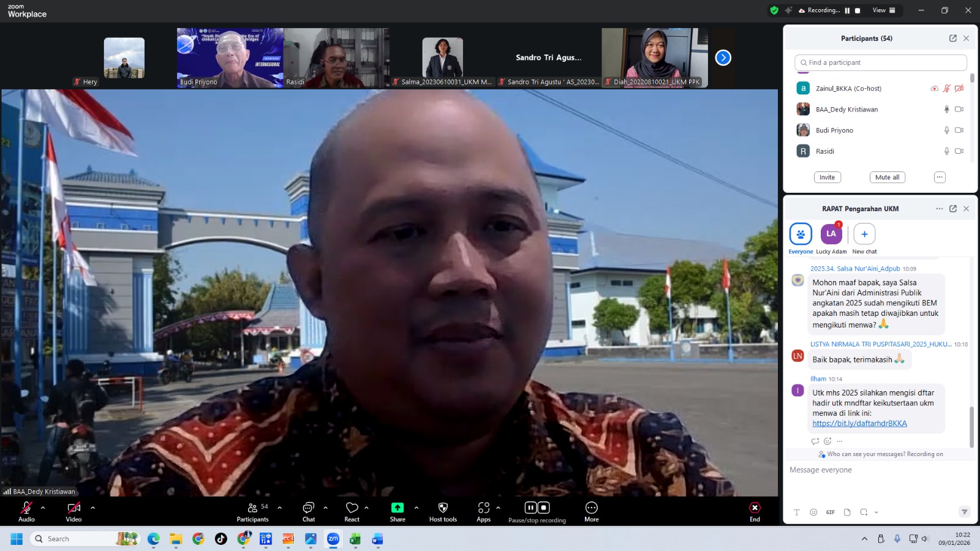Turn on camera with Video button
Screen dimensions: 980x551
[x=73, y=508]
